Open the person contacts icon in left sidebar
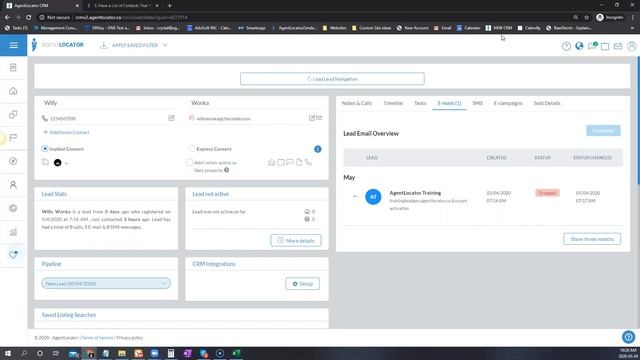640x360 pixels. click(x=13, y=184)
